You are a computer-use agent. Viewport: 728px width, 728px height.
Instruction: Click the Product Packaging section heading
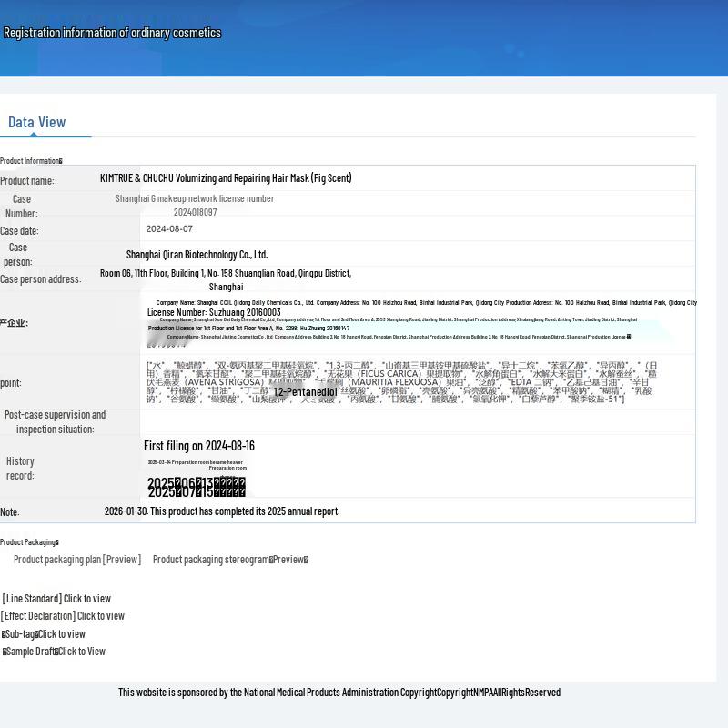click(x=29, y=541)
